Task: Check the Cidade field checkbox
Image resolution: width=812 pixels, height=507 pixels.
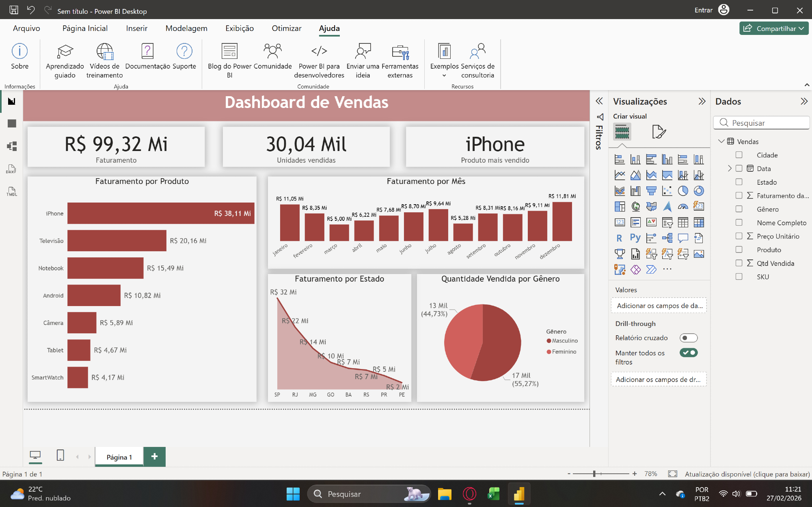Action: (739, 155)
